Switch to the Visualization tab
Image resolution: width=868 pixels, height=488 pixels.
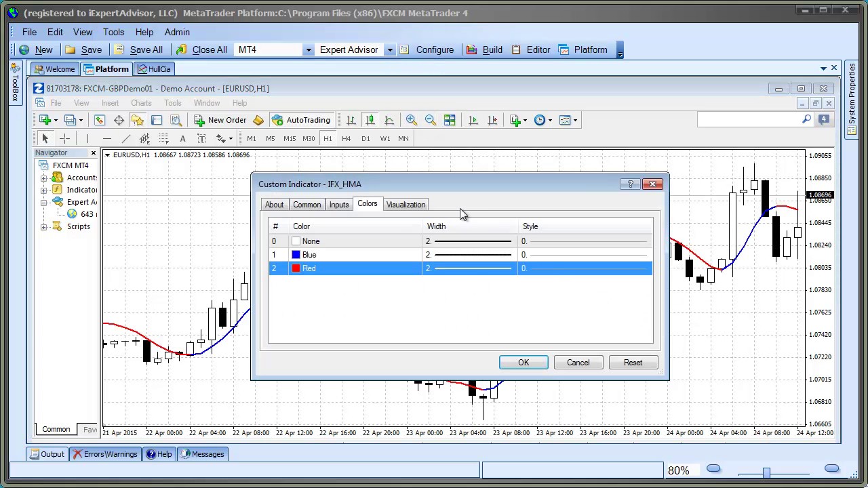(x=406, y=205)
